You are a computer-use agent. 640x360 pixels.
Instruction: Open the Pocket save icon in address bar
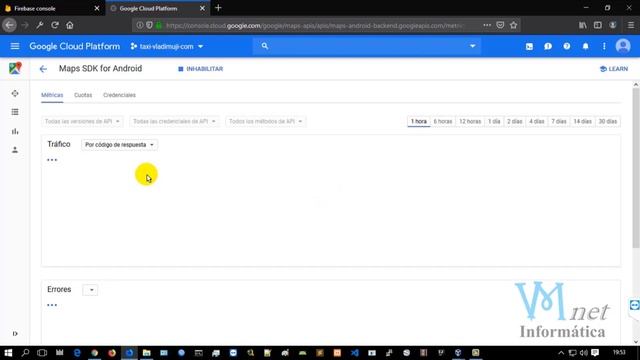(x=500, y=25)
